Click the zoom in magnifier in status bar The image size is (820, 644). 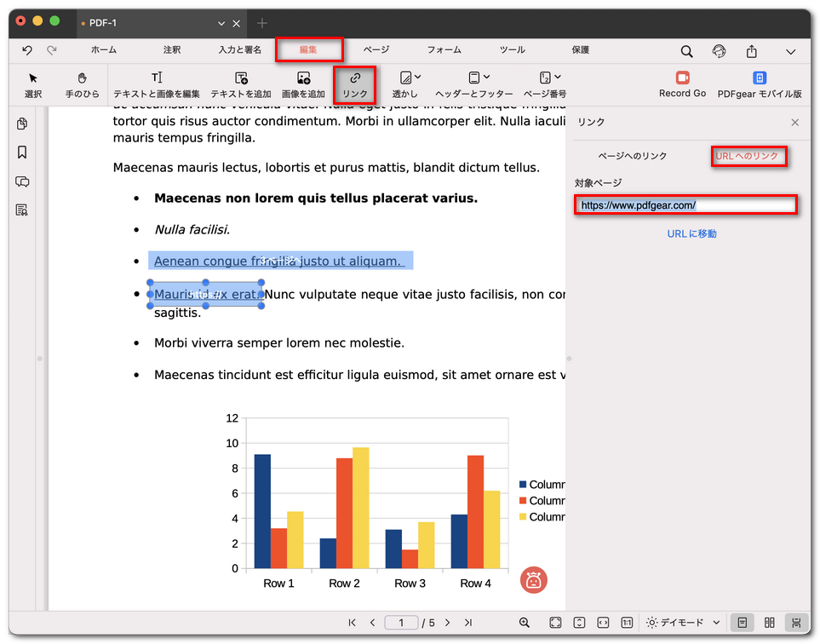pos(525,623)
